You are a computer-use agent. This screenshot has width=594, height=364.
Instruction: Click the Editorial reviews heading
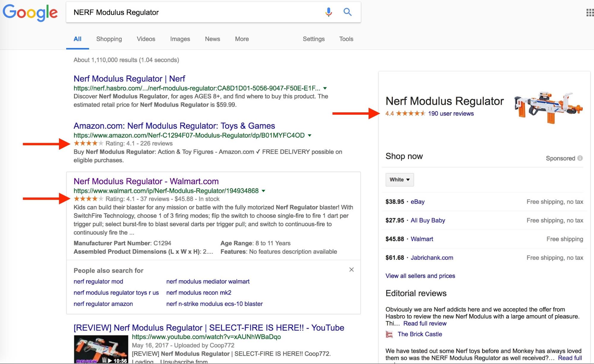[416, 294]
